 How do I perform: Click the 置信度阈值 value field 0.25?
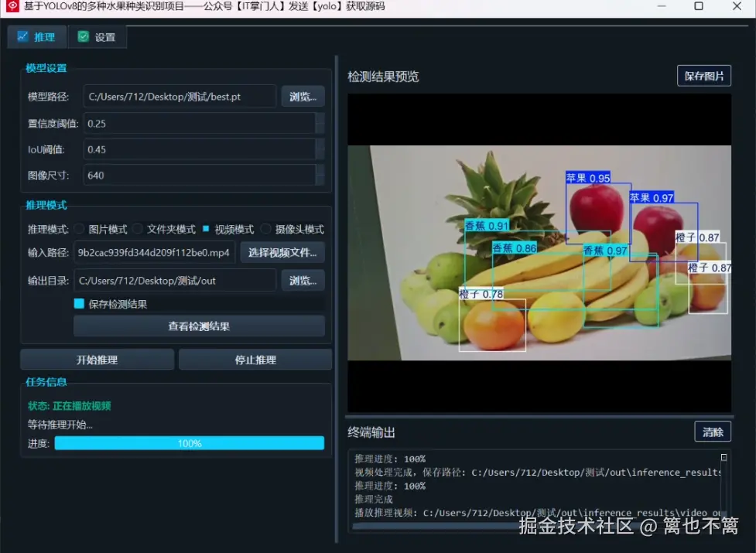point(199,123)
